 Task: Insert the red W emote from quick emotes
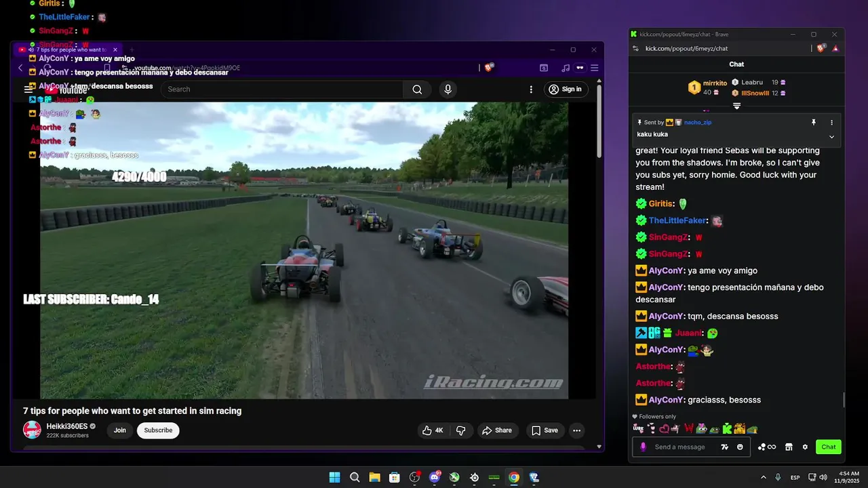(x=688, y=428)
